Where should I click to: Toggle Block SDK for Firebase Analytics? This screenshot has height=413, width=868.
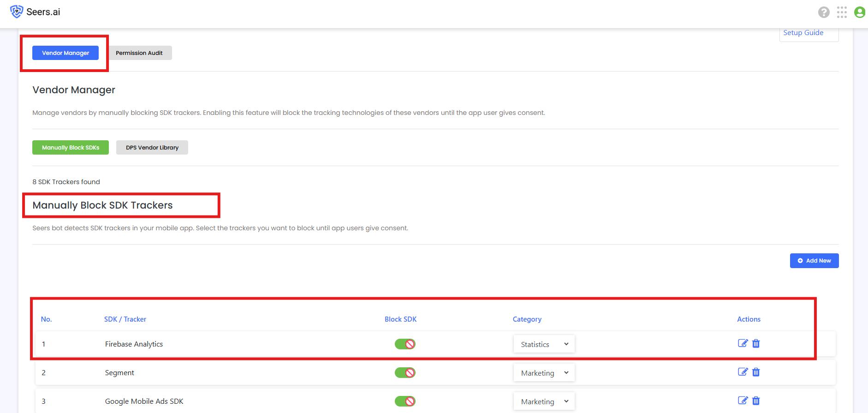[x=405, y=344]
